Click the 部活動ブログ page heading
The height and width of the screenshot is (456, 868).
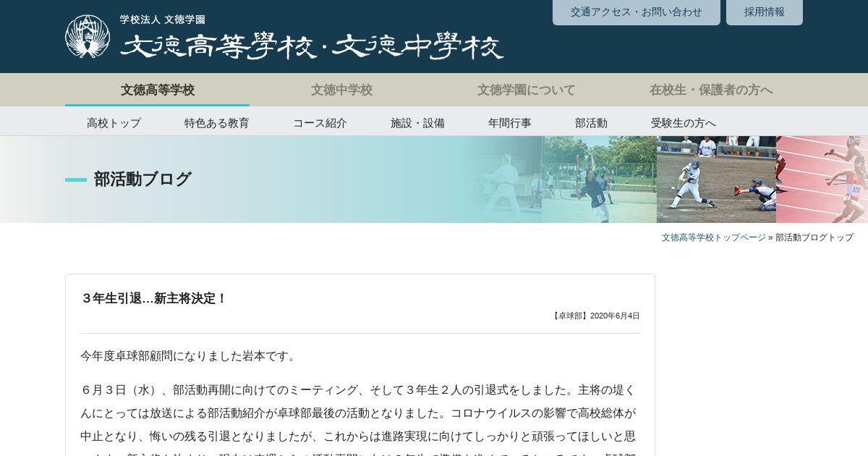click(142, 179)
